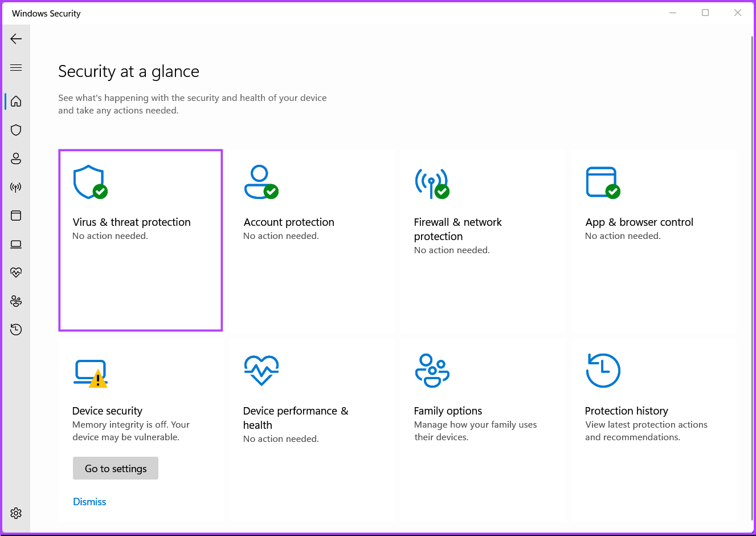756x536 pixels.
Task: Open Device performance heart icon in sidebar
Action: 16,273
